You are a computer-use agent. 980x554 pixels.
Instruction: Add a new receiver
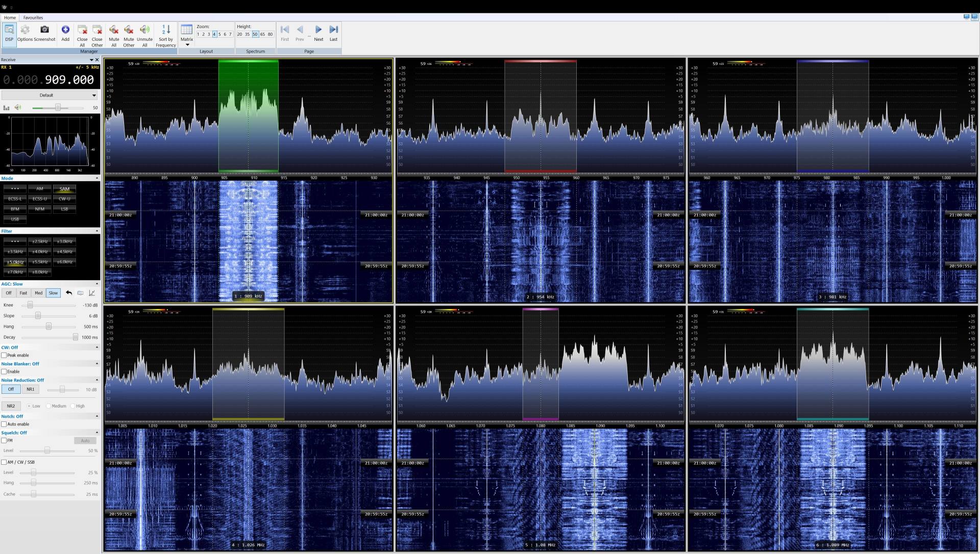point(65,32)
